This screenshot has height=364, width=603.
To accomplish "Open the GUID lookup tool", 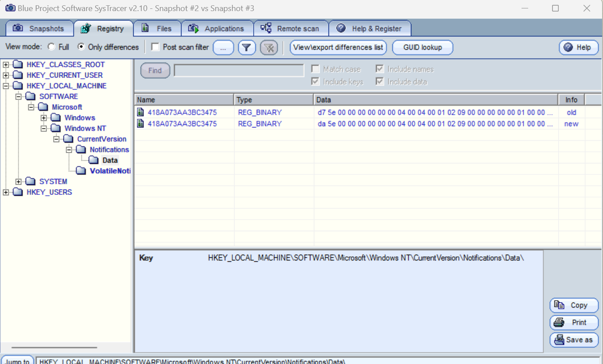I will [x=422, y=47].
